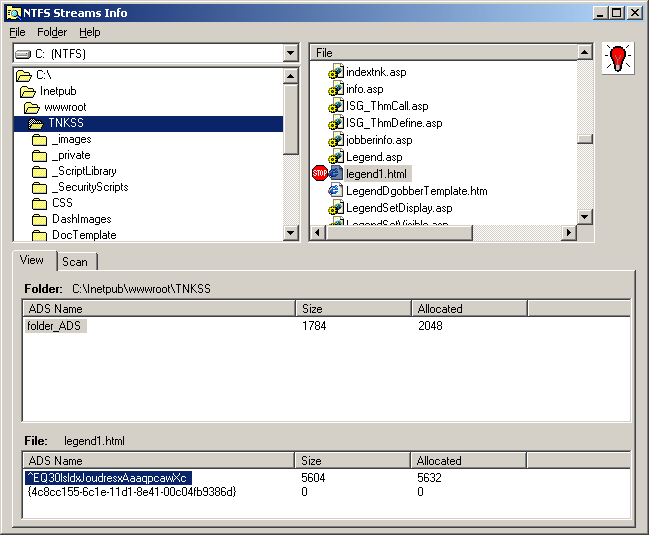Click the C: (NTFS) drive combo box text
The width and height of the screenshot is (649, 535).
pyautogui.click(x=60, y=54)
